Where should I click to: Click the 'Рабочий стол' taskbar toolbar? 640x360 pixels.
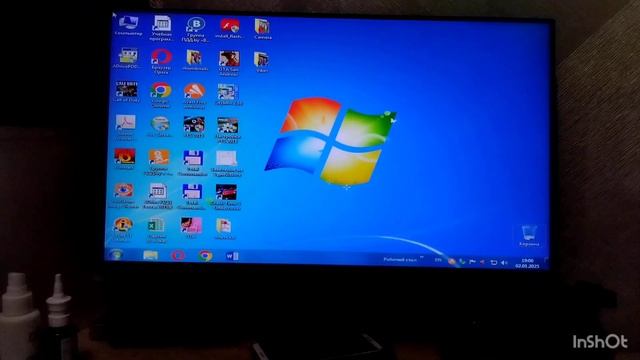pyautogui.click(x=400, y=260)
